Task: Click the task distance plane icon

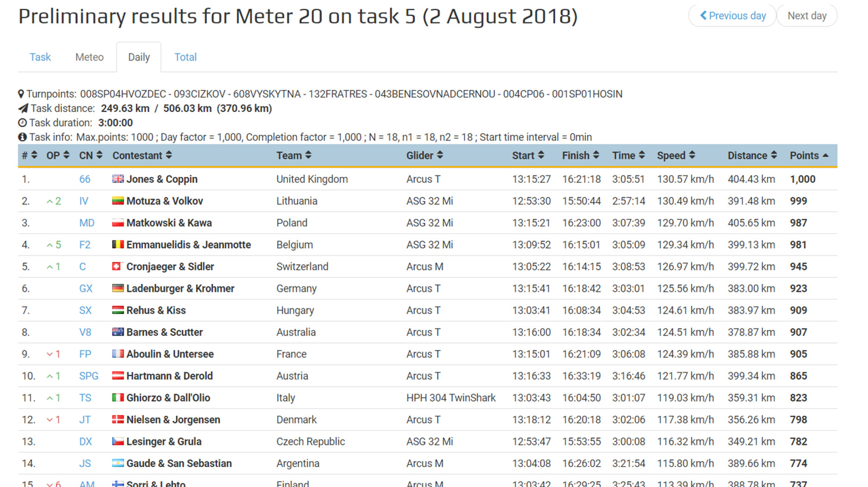Action: coord(23,108)
